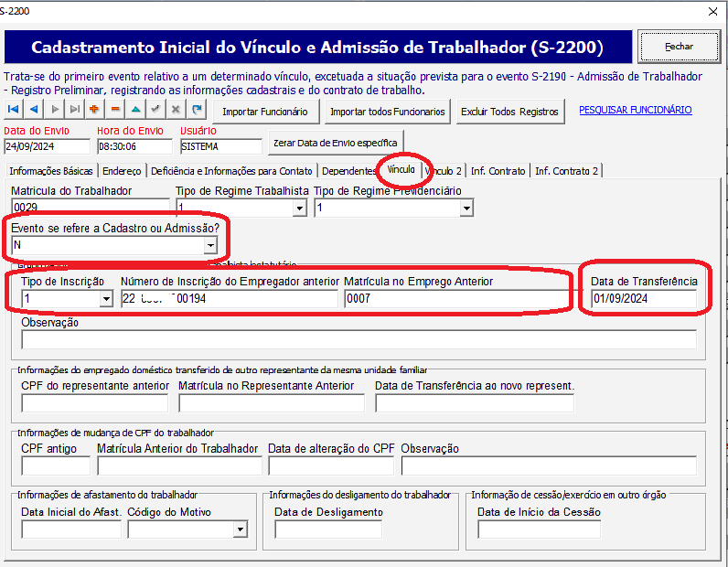Insert a new record with plus icon
Screen dimensions: 728x567
[94, 110]
